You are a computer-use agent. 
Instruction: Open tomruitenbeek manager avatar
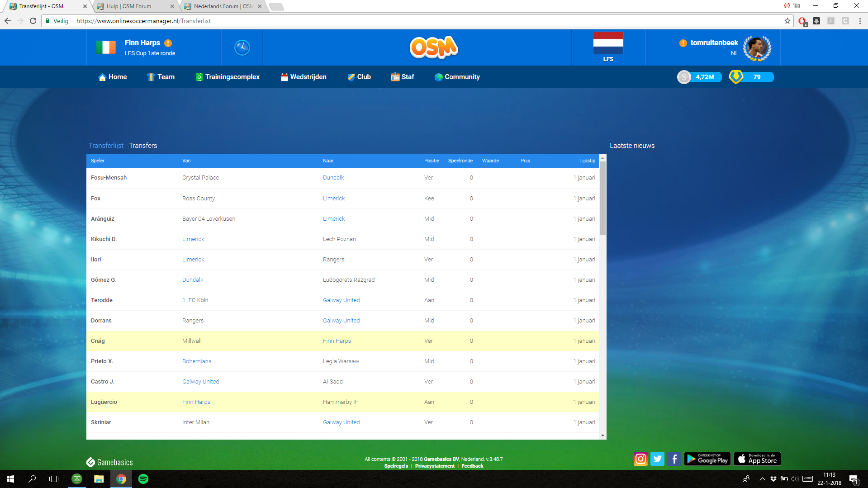coord(757,48)
